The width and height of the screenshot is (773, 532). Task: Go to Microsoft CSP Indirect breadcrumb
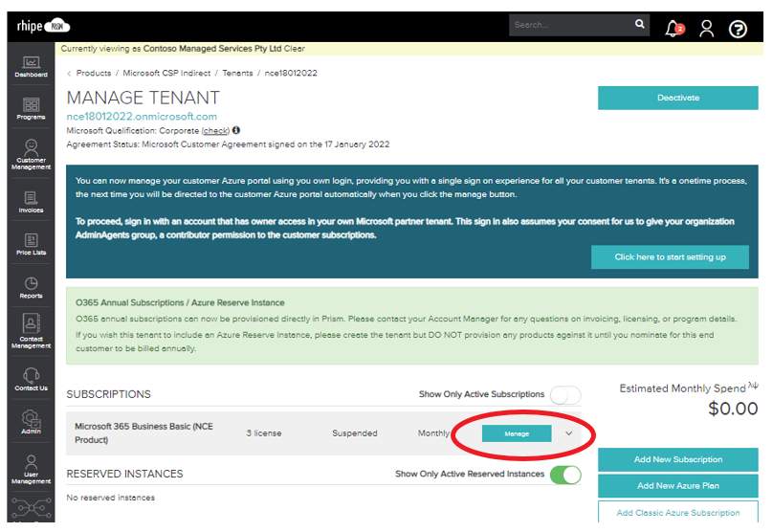166,73
